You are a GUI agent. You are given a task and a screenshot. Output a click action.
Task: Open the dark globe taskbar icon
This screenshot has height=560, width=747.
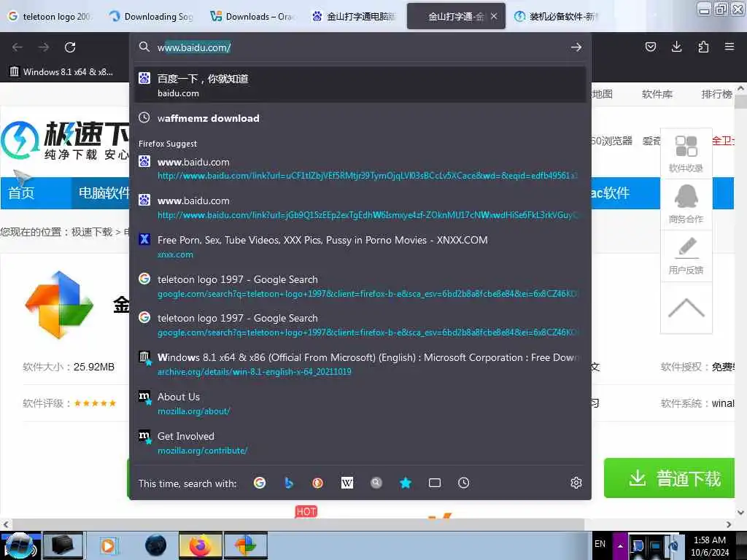[156, 545]
